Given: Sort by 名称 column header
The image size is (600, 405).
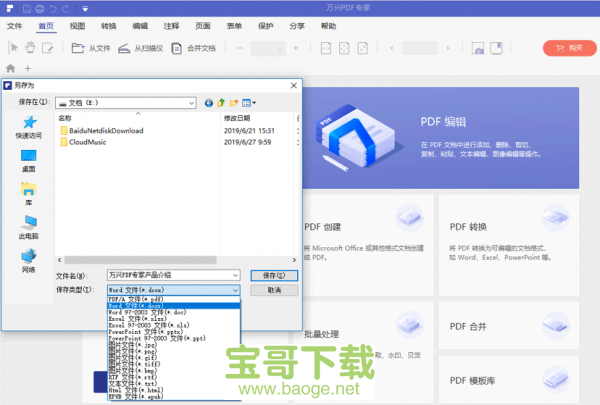Looking at the screenshot, I should (x=65, y=118).
